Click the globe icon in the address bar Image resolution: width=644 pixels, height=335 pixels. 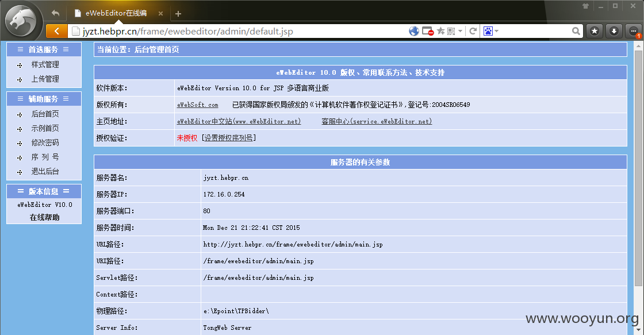414,31
